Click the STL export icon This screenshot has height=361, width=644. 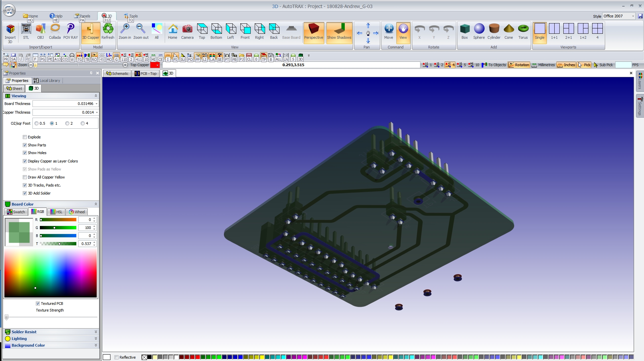pyautogui.click(x=26, y=31)
